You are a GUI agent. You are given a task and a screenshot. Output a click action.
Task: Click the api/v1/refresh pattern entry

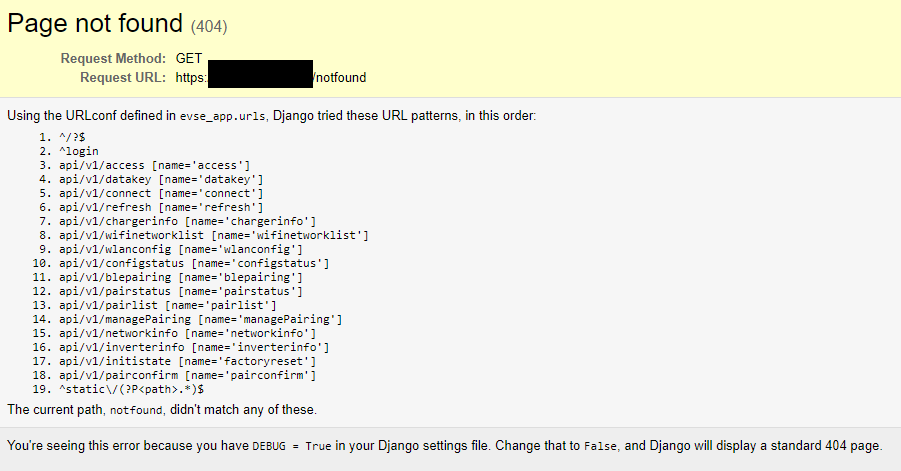coord(160,207)
